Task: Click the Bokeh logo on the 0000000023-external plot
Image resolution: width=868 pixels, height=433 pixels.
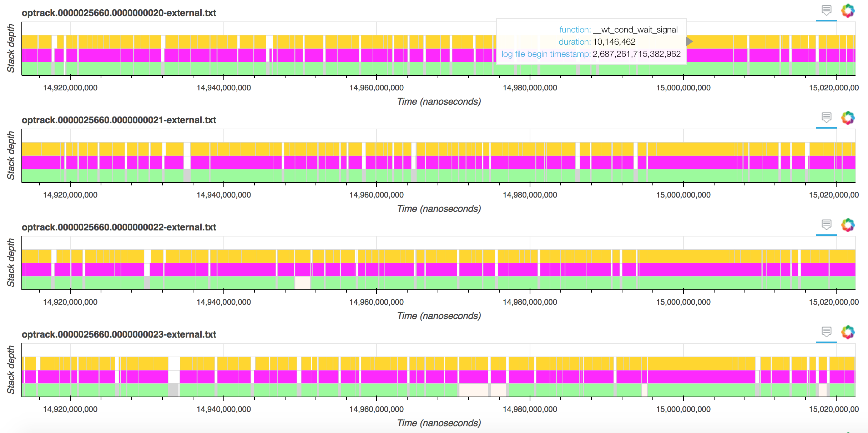Action: click(848, 332)
